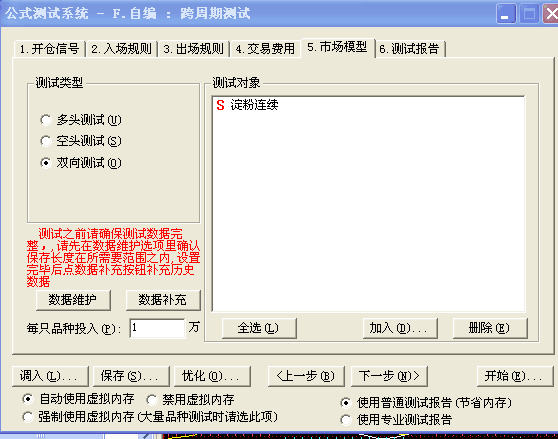Click the 5.市场模型 tab
This screenshot has height=439, width=558.
(337, 47)
